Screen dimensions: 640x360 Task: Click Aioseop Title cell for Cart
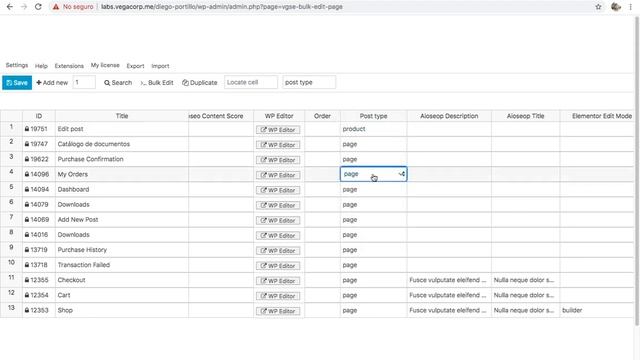[x=525, y=295]
